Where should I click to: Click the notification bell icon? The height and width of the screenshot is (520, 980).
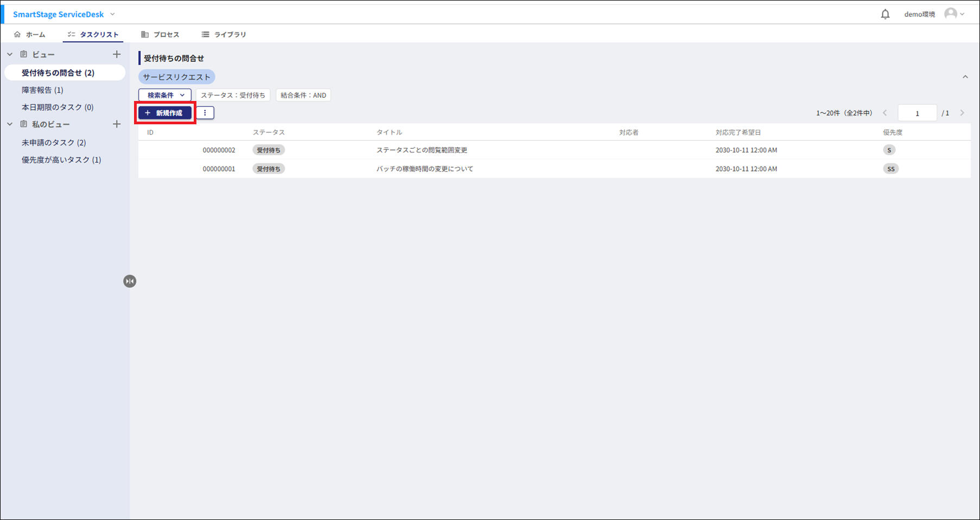[x=885, y=14]
